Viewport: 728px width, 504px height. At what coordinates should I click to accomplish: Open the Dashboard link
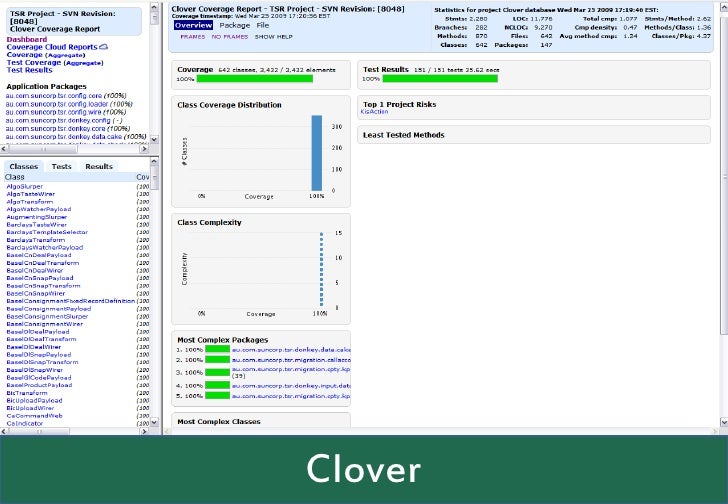27,39
